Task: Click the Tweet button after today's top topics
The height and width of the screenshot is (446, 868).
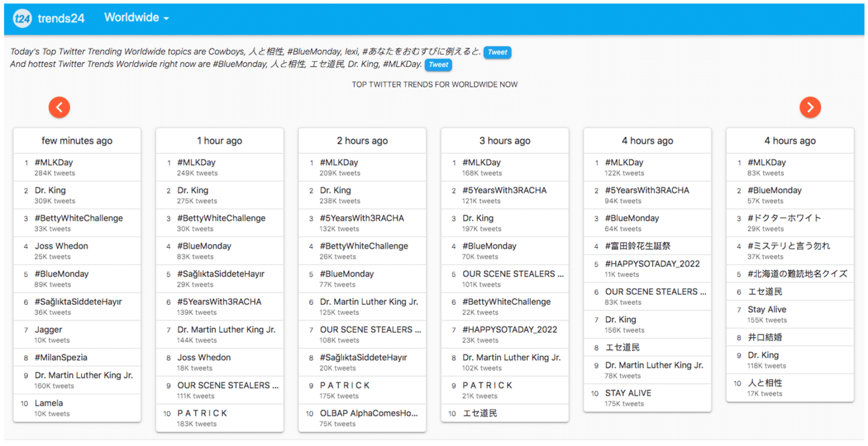Action: point(497,52)
